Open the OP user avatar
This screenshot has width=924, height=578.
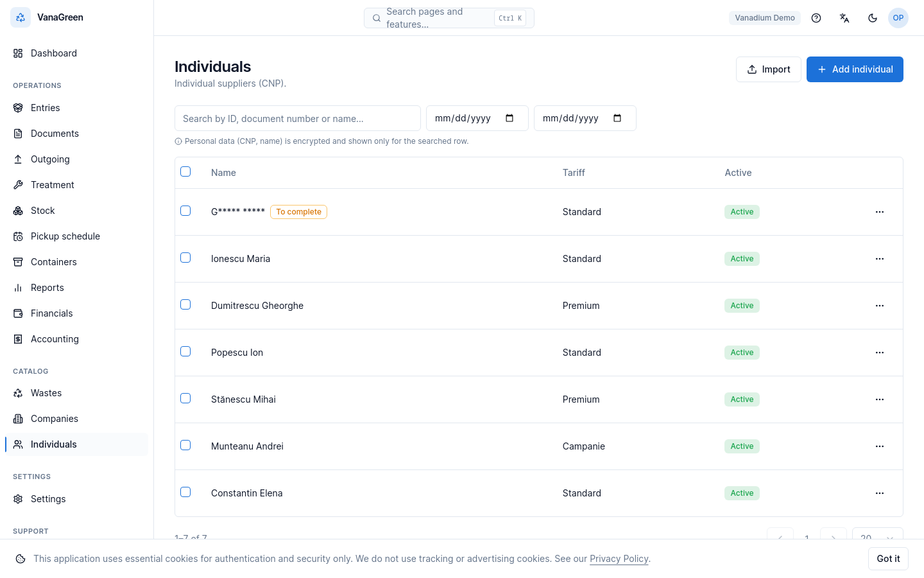pyautogui.click(x=898, y=18)
